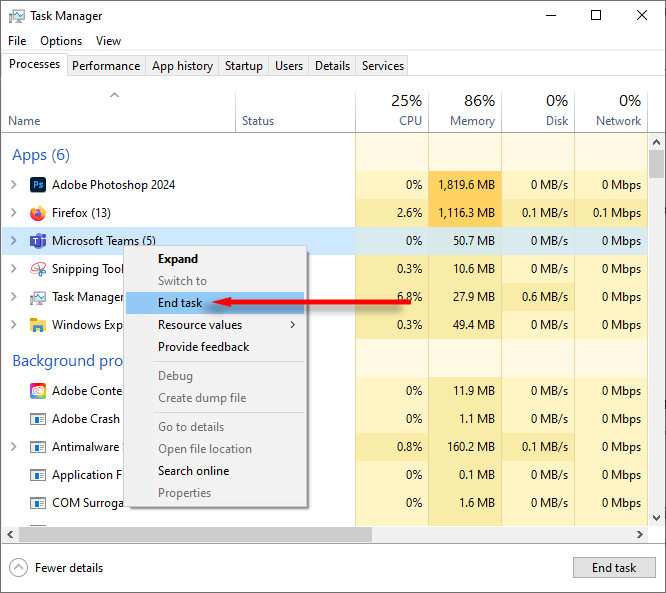Image resolution: width=666 pixels, height=593 pixels.
Task: Open the Options menu
Action: (x=61, y=41)
